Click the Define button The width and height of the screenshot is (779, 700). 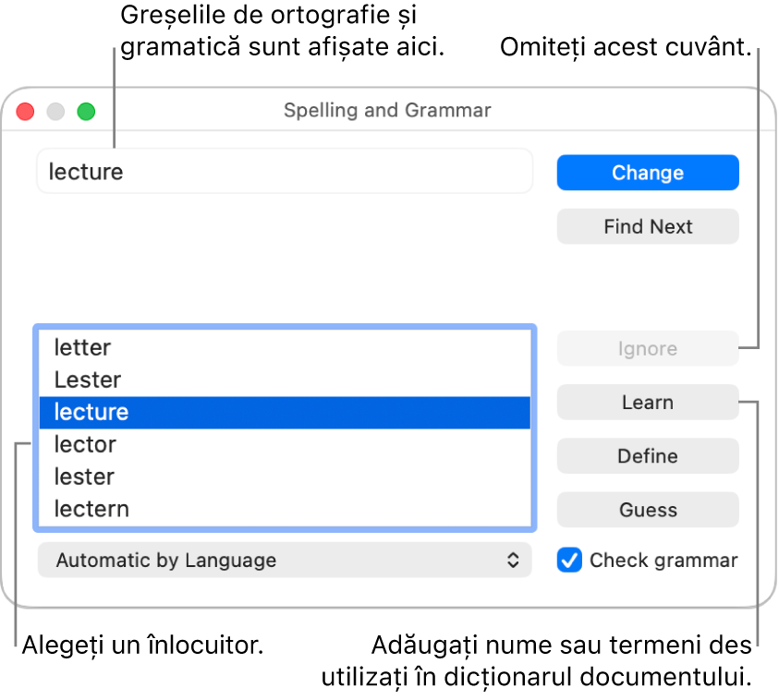647,455
